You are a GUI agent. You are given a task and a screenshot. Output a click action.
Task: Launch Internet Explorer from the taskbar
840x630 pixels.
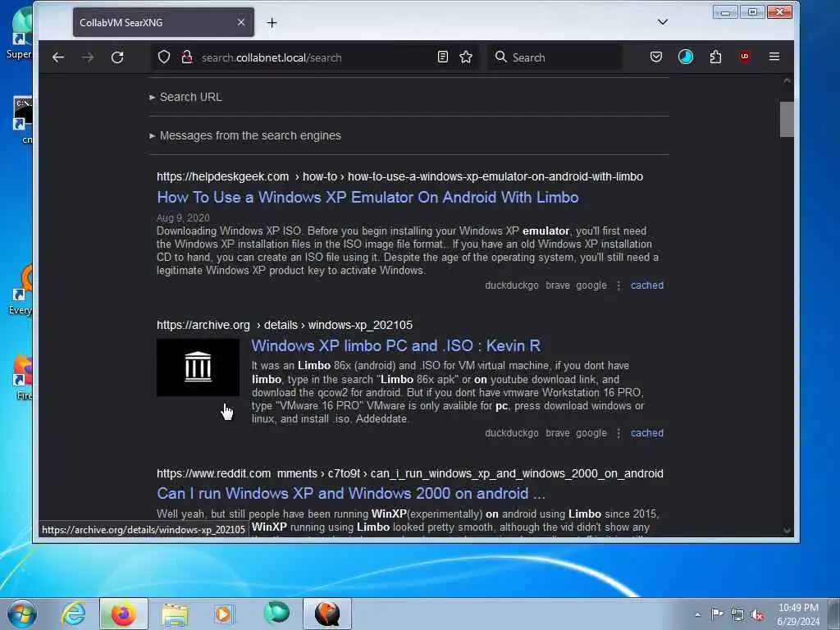[73, 614]
